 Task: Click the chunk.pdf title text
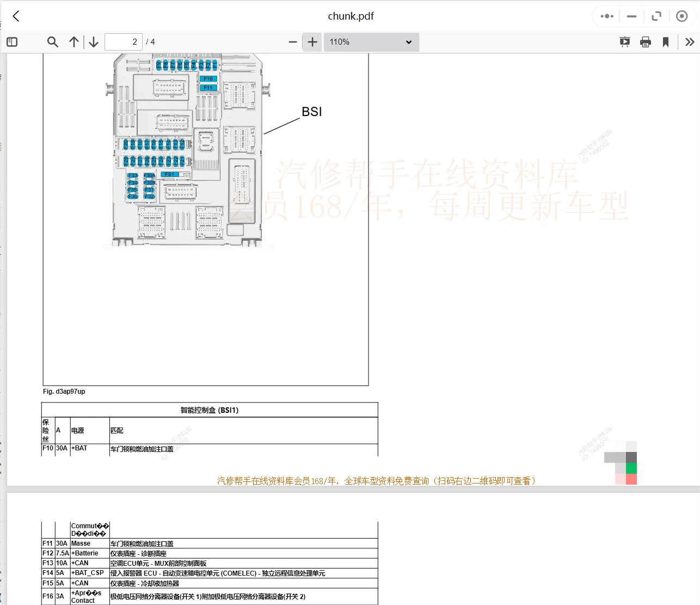pos(351,16)
